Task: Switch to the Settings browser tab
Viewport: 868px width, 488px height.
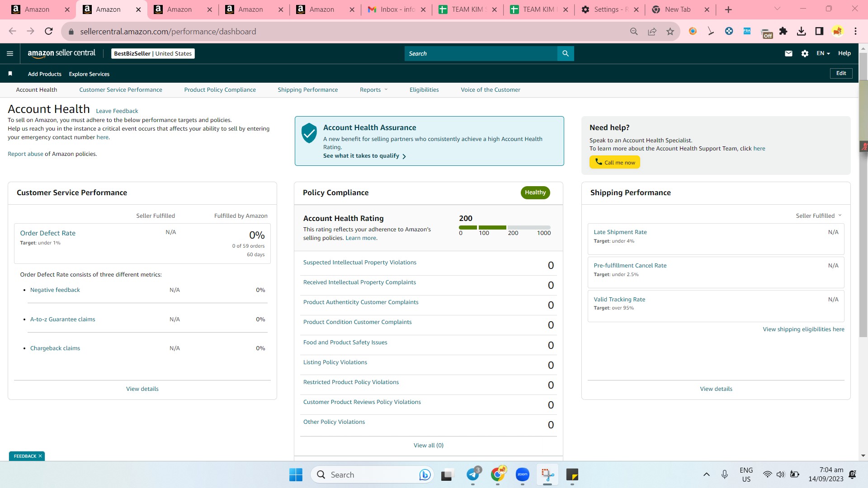Action: [x=610, y=9]
